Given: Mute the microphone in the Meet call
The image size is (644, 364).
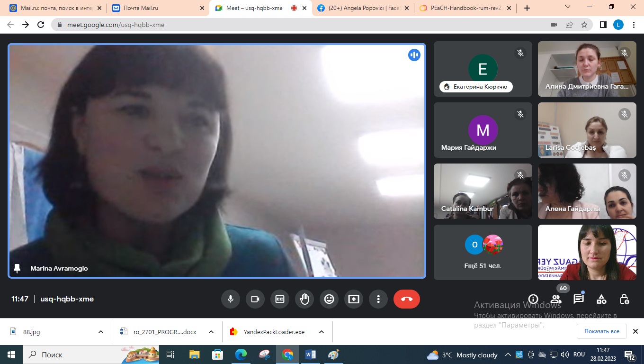Looking at the screenshot, I should tap(231, 299).
